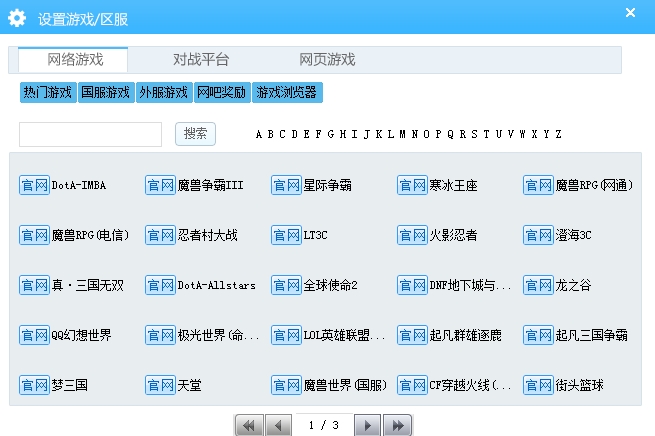Switch to the 网页游戏 tab
The image size is (655, 436).
point(327,60)
